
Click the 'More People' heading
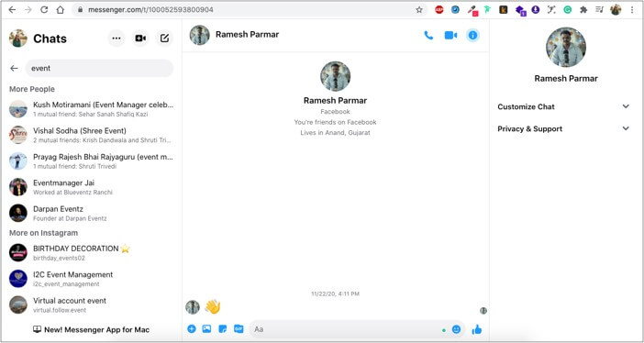coord(32,89)
